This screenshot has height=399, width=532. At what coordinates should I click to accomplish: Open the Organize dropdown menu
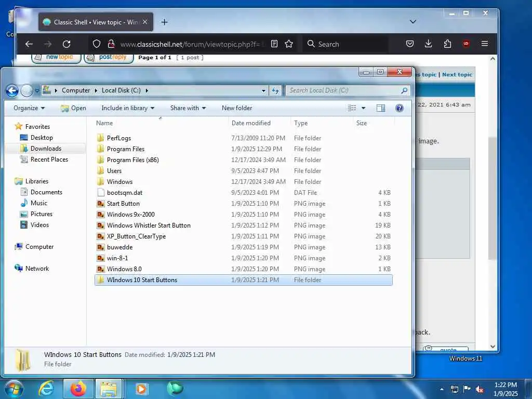tap(29, 108)
